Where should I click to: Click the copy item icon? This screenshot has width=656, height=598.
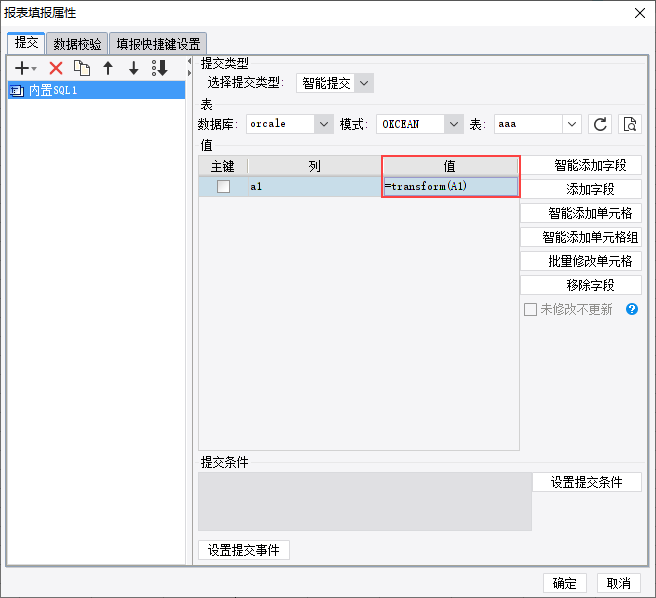82,68
